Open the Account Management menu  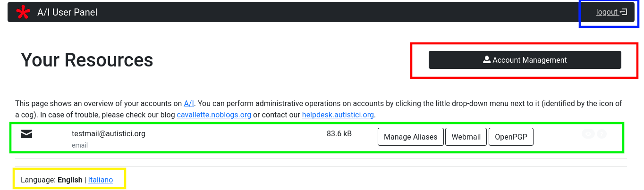(525, 60)
